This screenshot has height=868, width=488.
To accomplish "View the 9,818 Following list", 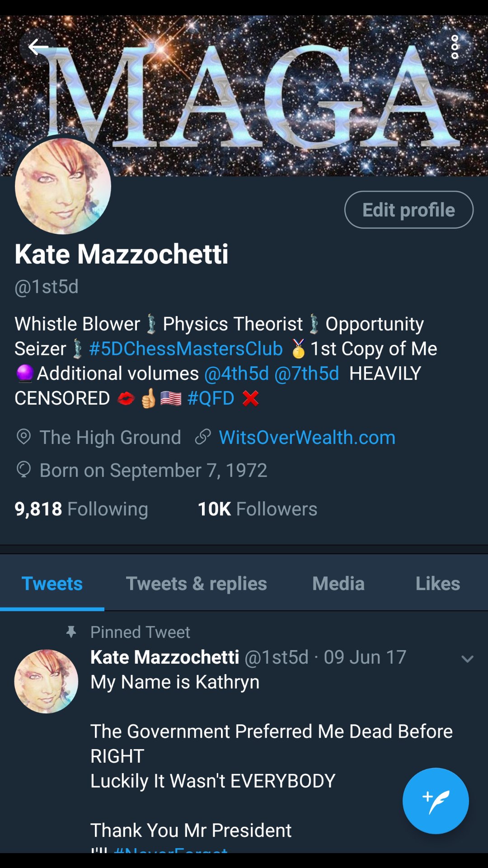I will tap(81, 509).
